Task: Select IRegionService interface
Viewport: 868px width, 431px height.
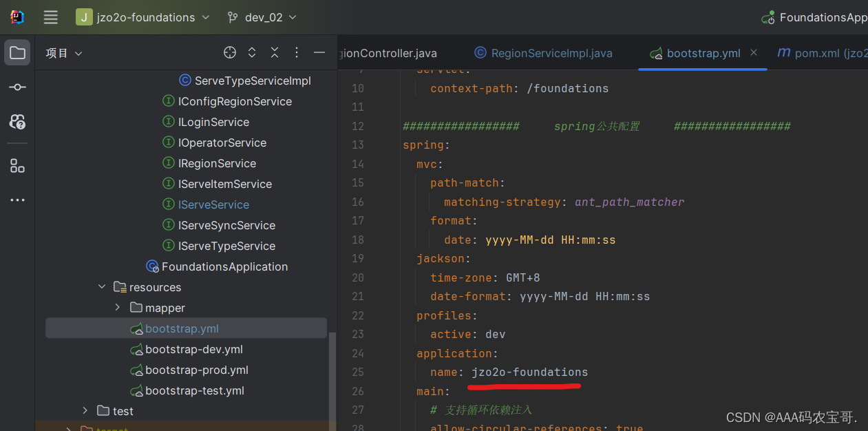Action: pos(217,163)
